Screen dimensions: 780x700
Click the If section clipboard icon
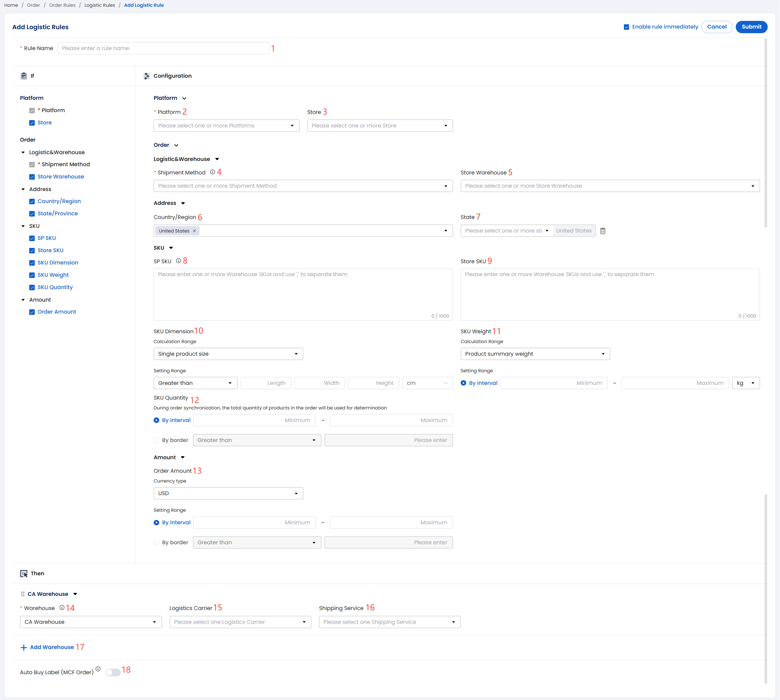(24, 76)
